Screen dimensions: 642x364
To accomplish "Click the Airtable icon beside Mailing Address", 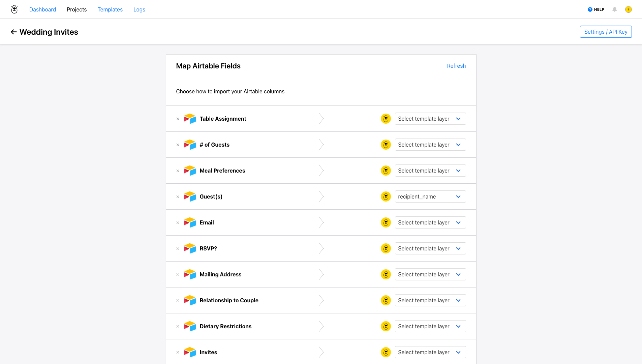I will point(190,274).
